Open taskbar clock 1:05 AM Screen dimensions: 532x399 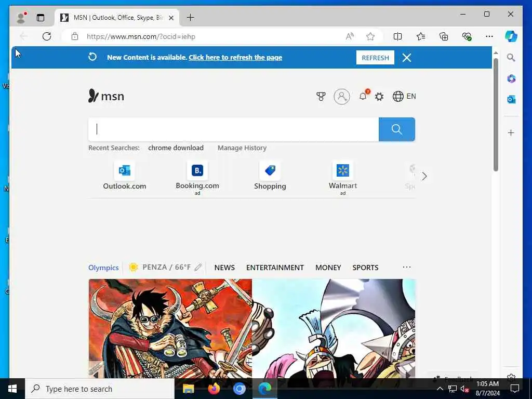(487, 389)
